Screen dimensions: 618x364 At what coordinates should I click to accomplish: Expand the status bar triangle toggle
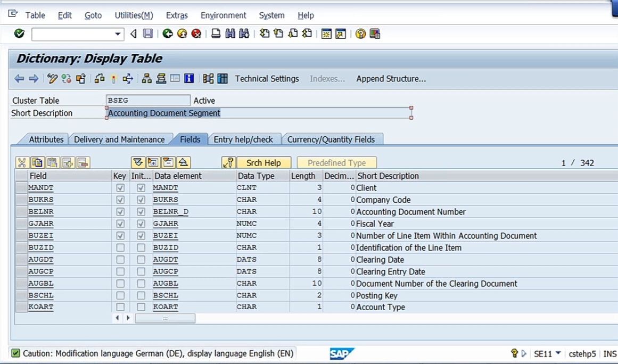(524, 353)
